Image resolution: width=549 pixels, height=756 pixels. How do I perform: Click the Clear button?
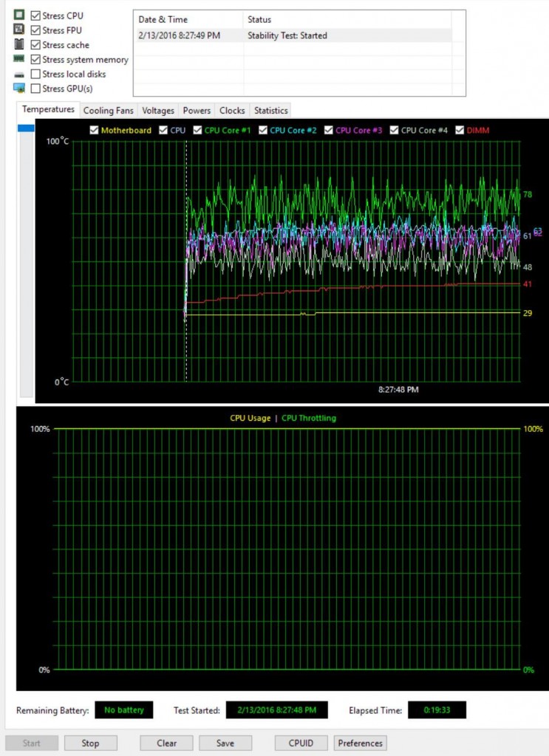[166, 743]
